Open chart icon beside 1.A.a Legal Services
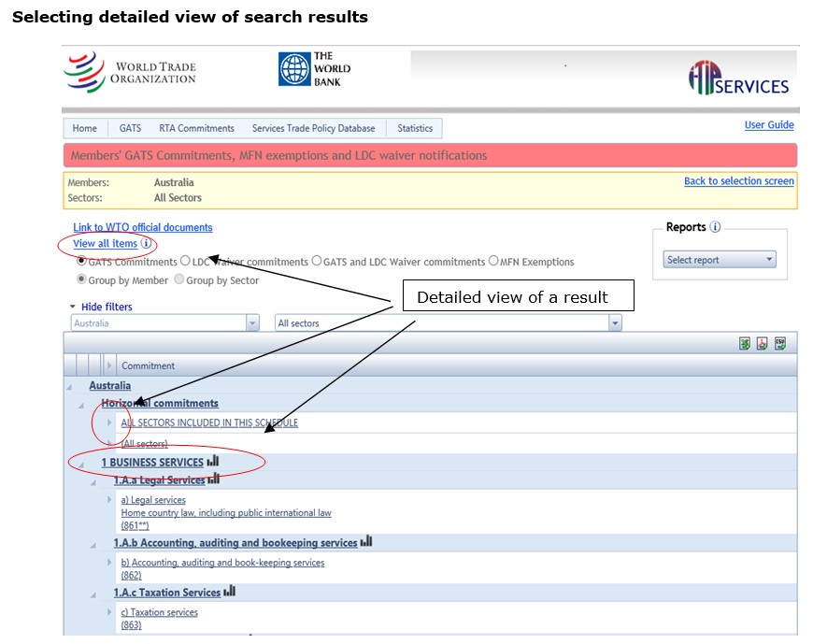The width and height of the screenshot is (813, 644). 214,479
